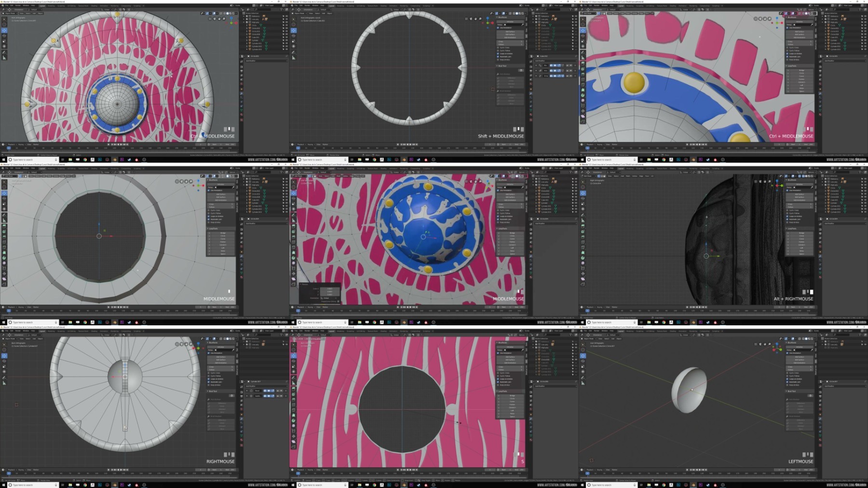The width and height of the screenshot is (868, 488).
Task: Switch to Modeling workspace tab in the LEFTMOUSE window
Action: click(629, 331)
